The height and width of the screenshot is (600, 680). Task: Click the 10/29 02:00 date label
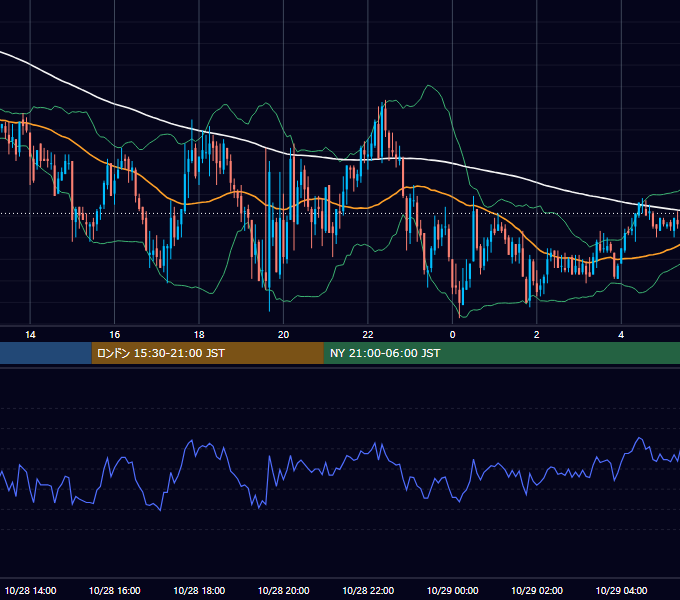click(x=537, y=590)
